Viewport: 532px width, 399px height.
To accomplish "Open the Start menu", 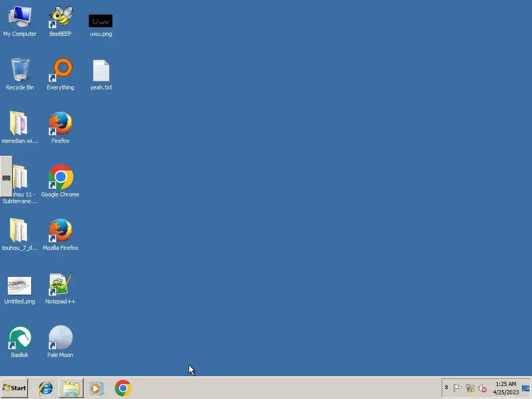I will pyautogui.click(x=14, y=388).
